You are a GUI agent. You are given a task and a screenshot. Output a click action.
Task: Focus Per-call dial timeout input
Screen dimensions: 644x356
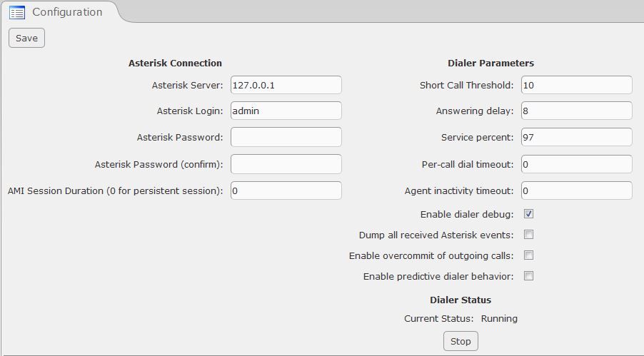(577, 164)
